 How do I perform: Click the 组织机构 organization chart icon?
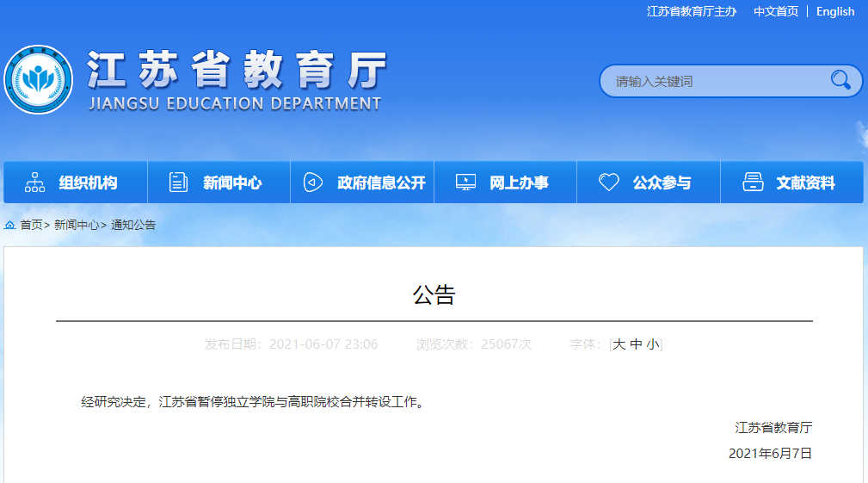35,183
